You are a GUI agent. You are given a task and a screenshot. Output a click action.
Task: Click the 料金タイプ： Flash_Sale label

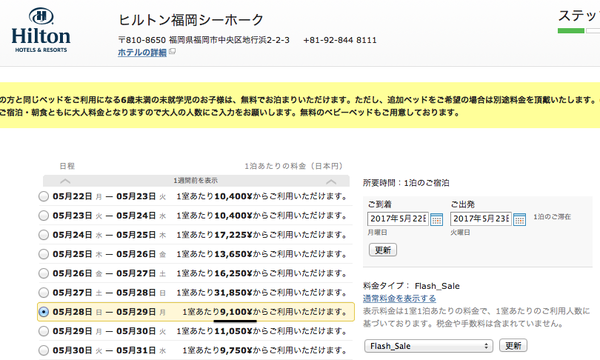pos(411,286)
